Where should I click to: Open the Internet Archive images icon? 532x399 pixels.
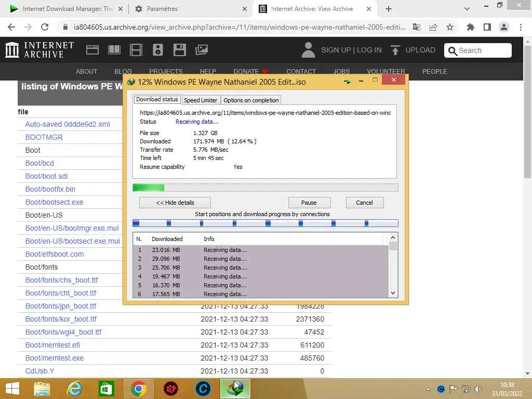202,50
